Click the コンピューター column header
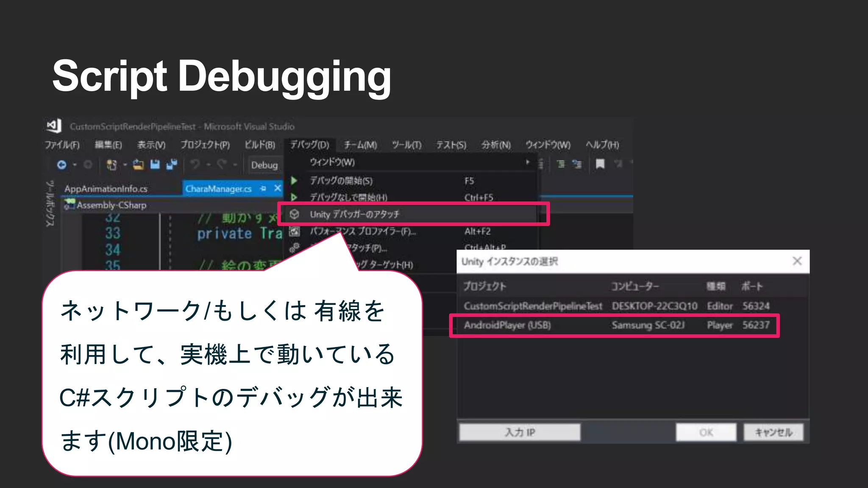 [x=635, y=286]
